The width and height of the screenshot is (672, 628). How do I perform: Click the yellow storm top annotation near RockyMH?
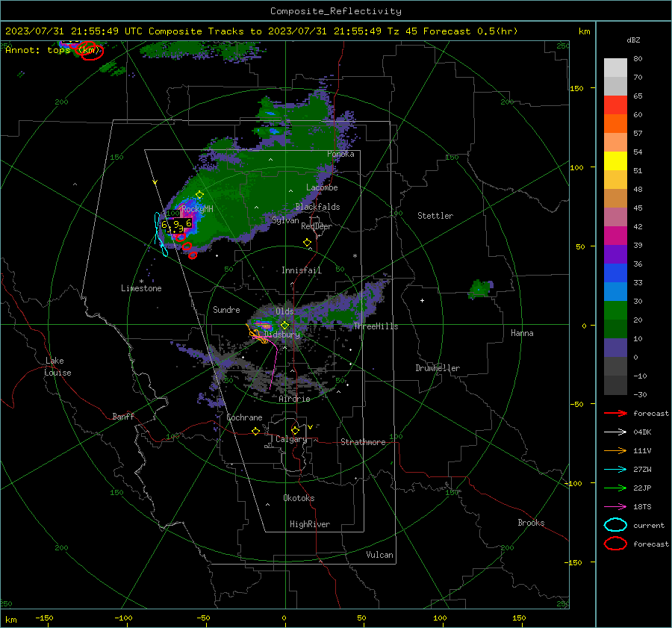[x=176, y=226]
